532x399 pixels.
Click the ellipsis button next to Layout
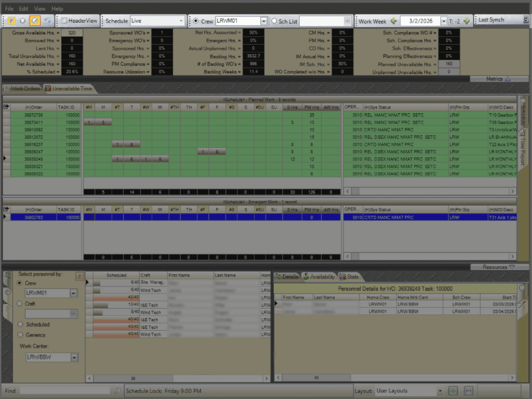pyautogui.click(x=468, y=391)
